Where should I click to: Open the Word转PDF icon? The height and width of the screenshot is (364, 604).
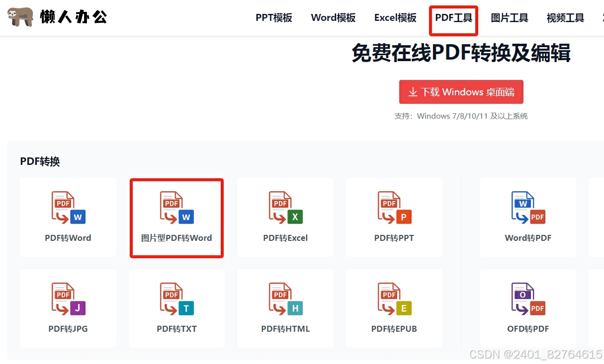tap(528, 208)
